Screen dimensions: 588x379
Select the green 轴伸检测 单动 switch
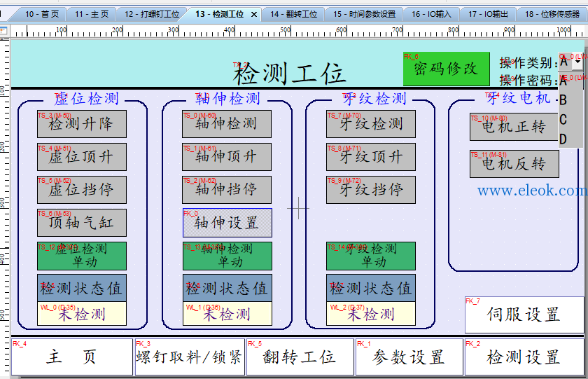[x=227, y=256]
